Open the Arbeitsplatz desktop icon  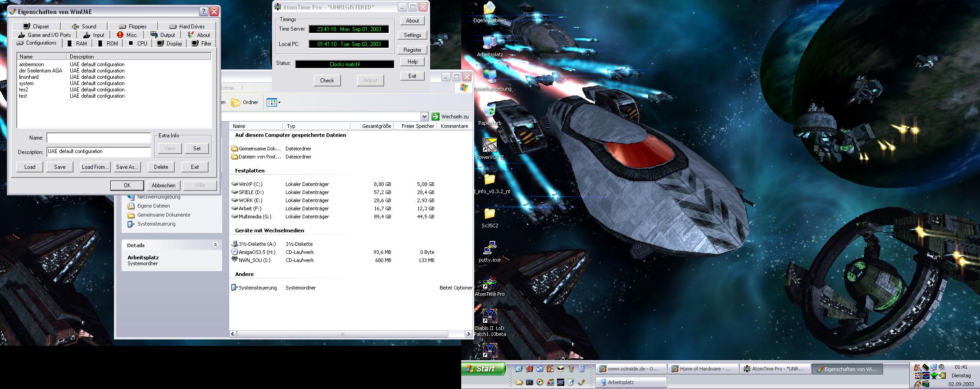490,42
